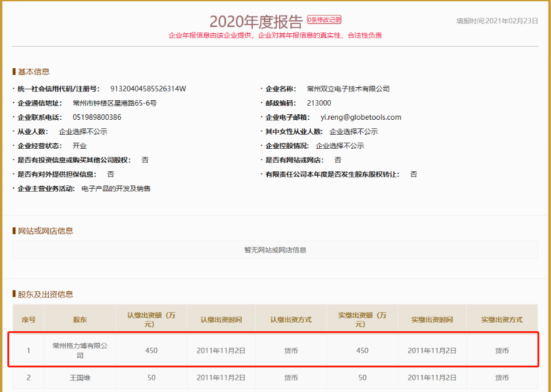The image size is (551, 392).
Task: Select the 否 value for 是否有网站或网店
Action: 336,160
